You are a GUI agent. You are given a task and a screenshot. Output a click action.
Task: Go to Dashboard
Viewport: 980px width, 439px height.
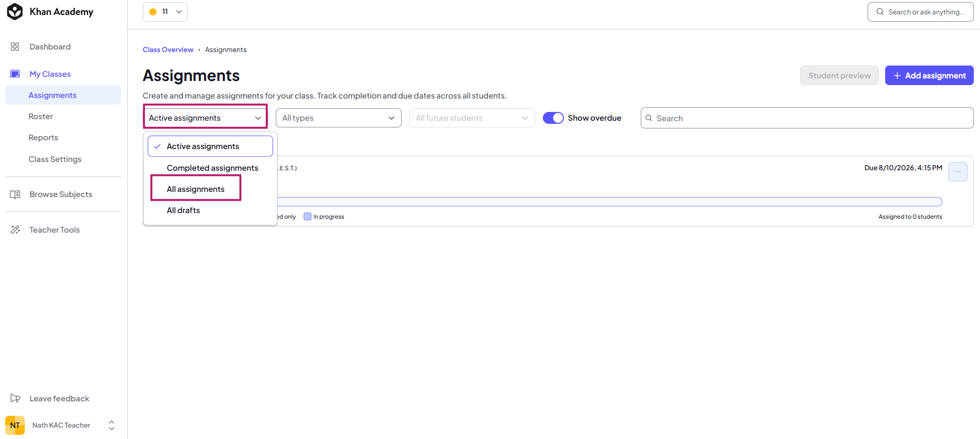[50, 47]
